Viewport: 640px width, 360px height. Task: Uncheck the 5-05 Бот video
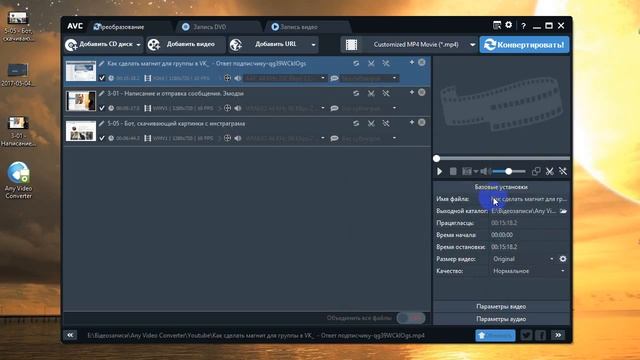(x=102, y=138)
